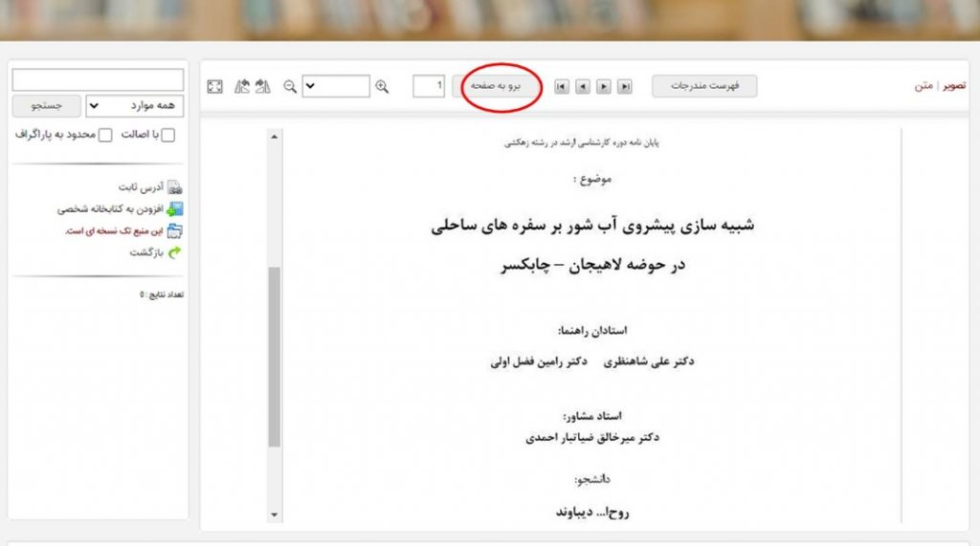Click the zoom out magnifier icon
The height and width of the screenshot is (546, 980).
pos(290,87)
